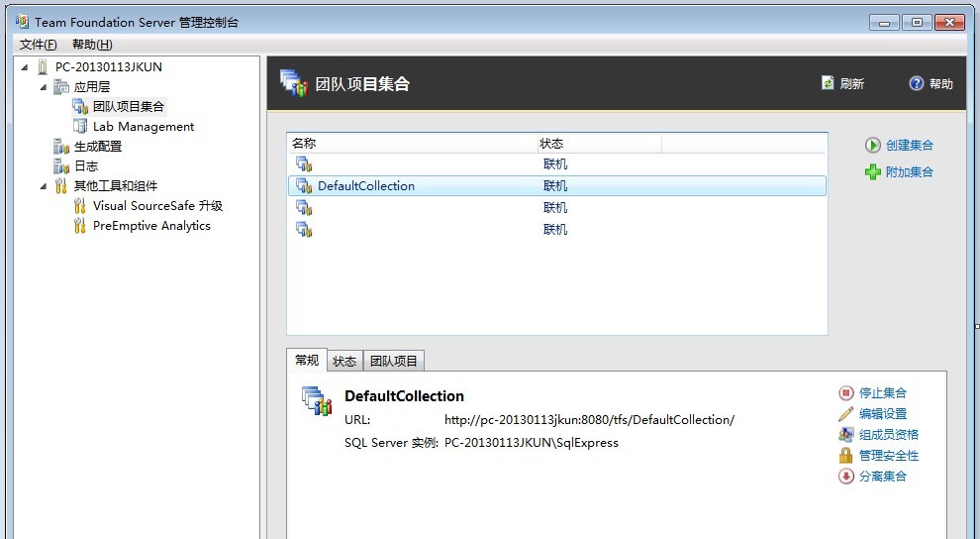Click the large DefaultCollection details icon
The width and height of the screenshot is (980, 539).
click(317, 401)
